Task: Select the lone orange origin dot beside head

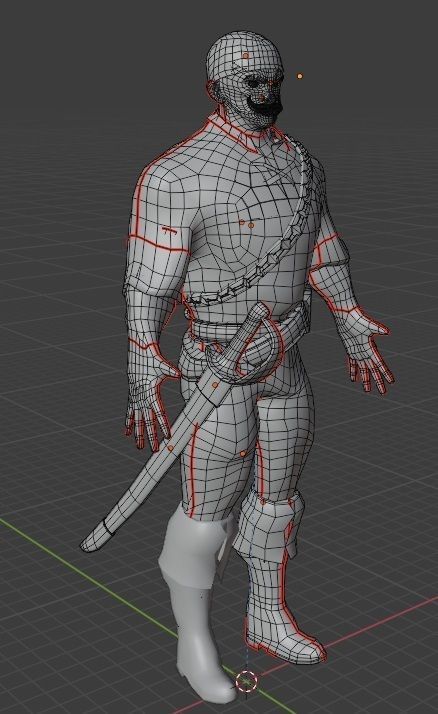Action: pyautogui.click(x=300, y=76)
